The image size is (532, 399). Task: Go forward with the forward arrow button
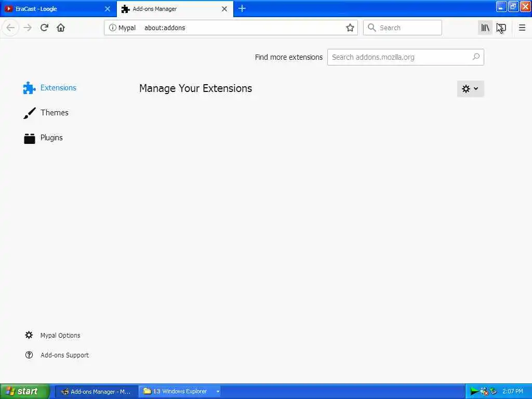click(28, 28)
